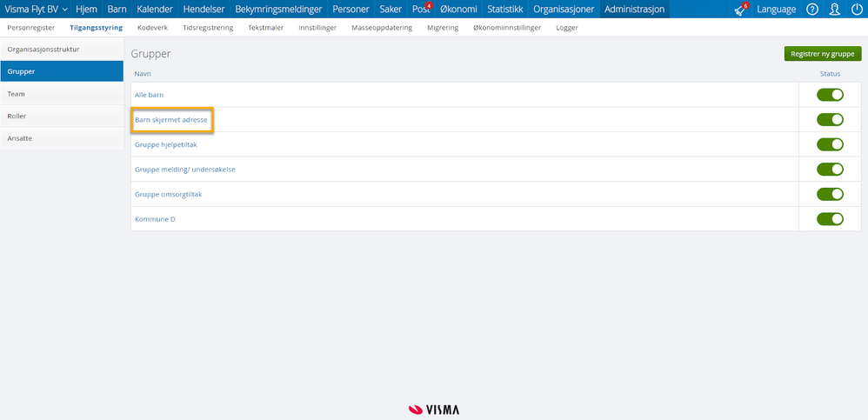This screenshot has height=420, width=868.
Task: Go to the Hjem menu
Action: [87, 10]
